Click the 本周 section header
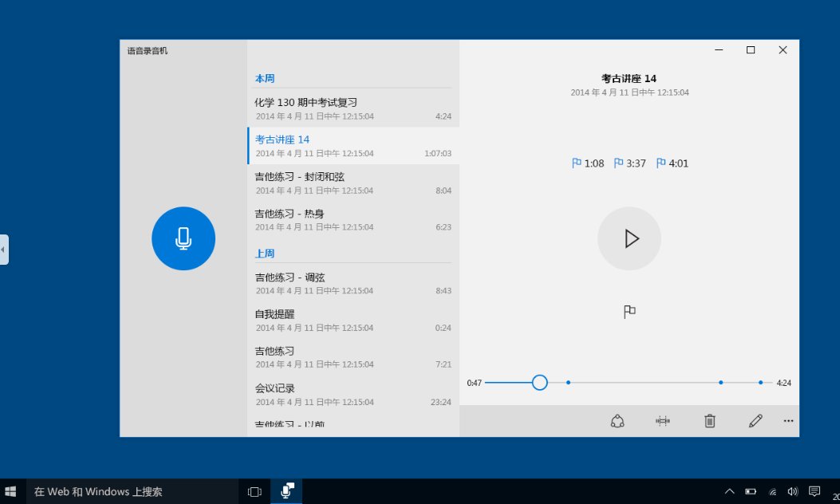This screenshot has height=504, width=840. coord(265,78)
